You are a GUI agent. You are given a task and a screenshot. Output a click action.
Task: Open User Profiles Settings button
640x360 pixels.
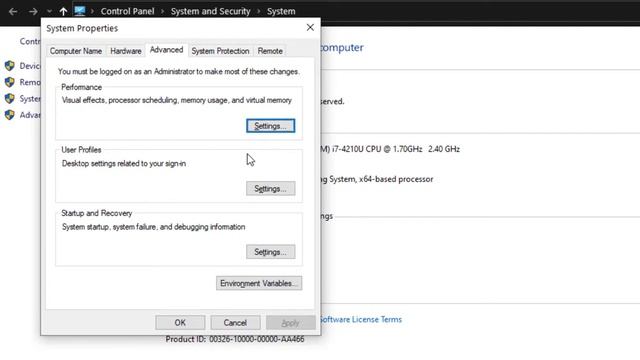pos(271,189)
